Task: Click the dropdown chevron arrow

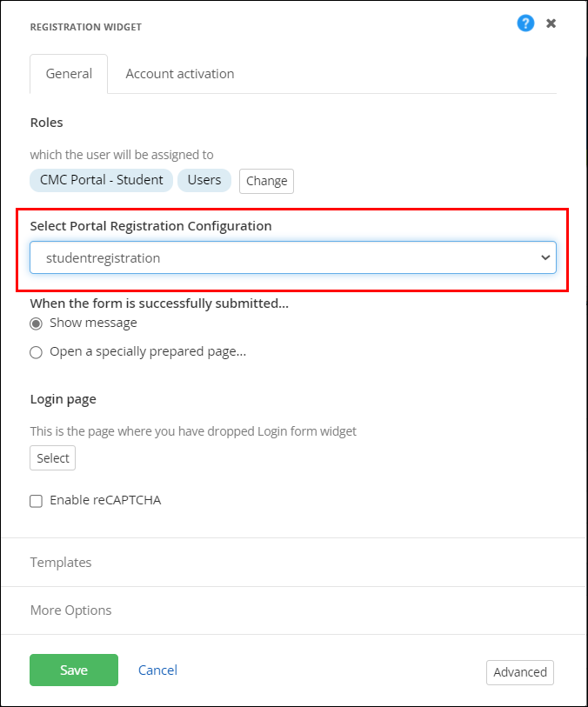Action: tap(545, 257)
